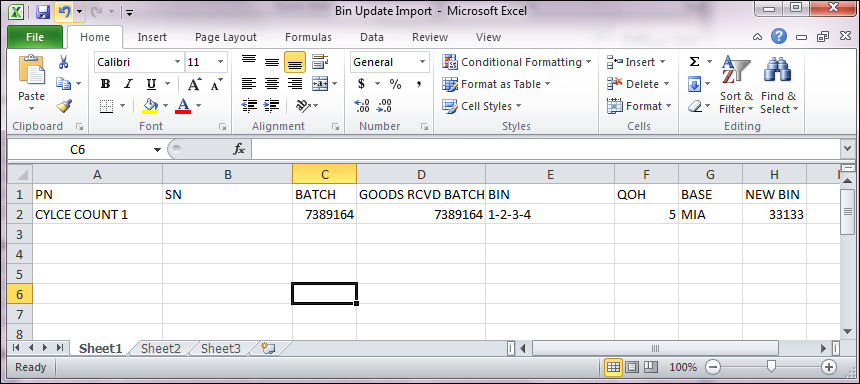The width and height of the screenshot is (860, 384).
Task: Click the Save icon in Quick Access Toolbar
Action: tap(44, 12)
